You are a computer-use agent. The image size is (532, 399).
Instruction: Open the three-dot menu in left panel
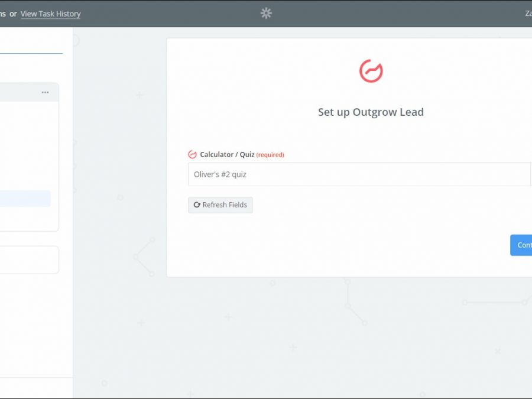click(x=45, y=92)
